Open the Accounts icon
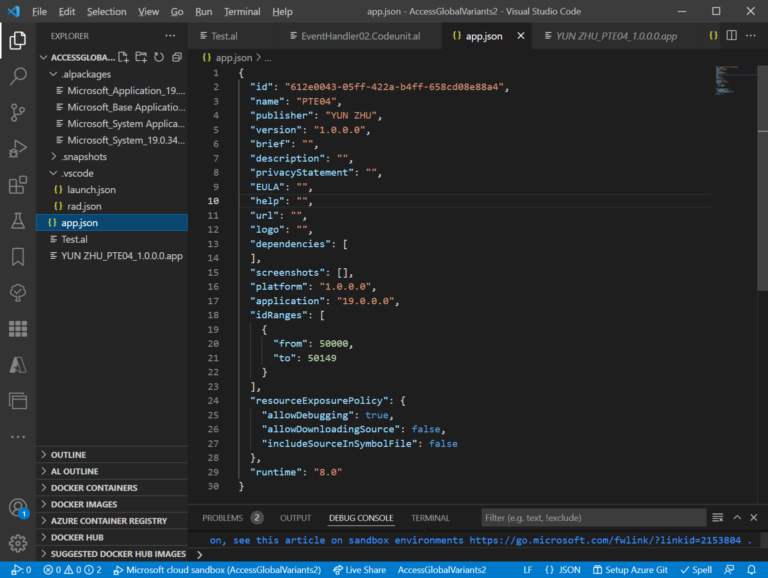This screenshot has height=578, width=768. (17, 508)
